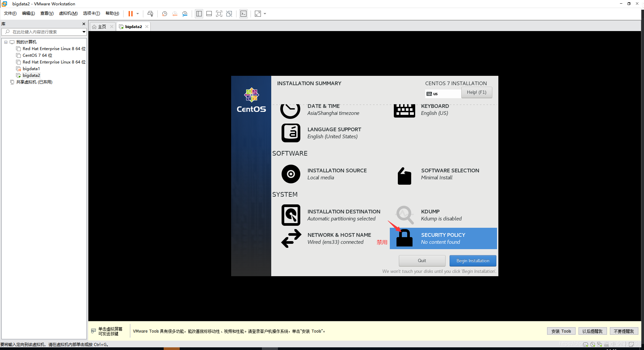Click the Help! (F1) button
This screenshot has height=350, width=644.
pos(477,93)
